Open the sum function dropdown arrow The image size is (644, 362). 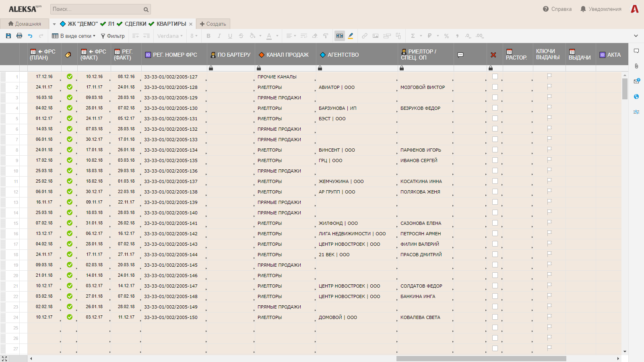pos(421,36)
